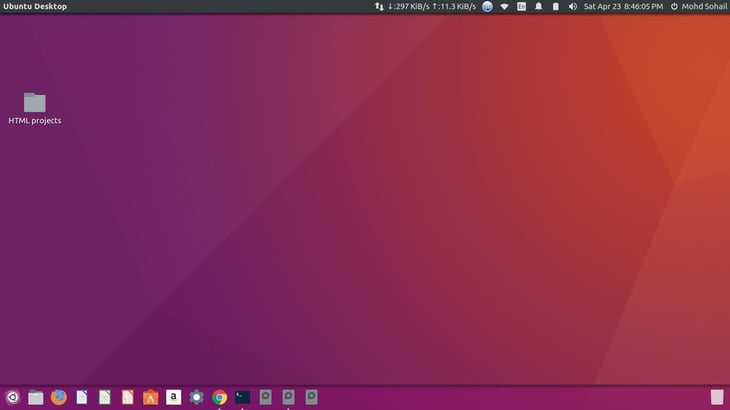Open System Settings gear icon
This screenshot has height=410, width=730.
click(196, 397)
